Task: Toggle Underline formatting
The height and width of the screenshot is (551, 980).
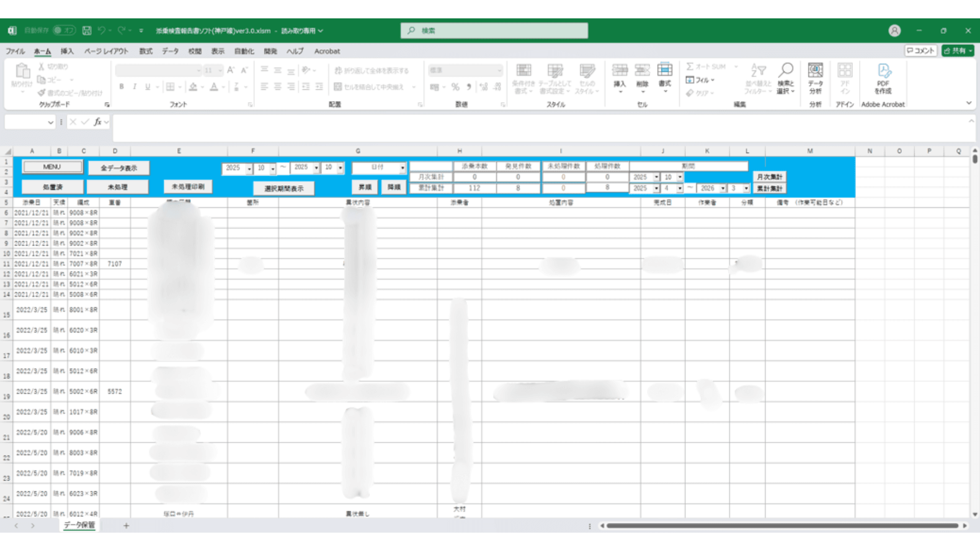Action: (x=148, y=87)
